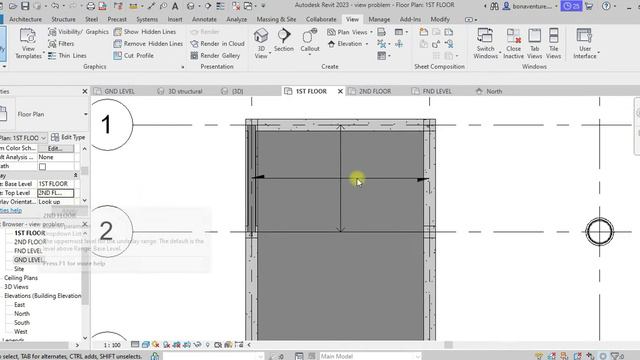Click the search binoculars icon
Image resolution: width=640 pixels, height=360 pixels.
(x=494, y=6)
